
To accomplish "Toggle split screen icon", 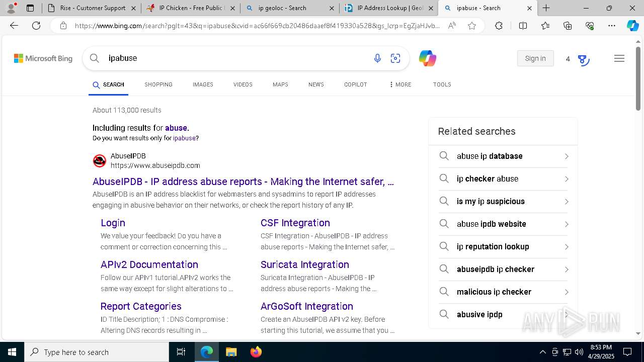I will click(x=523, y=26).
